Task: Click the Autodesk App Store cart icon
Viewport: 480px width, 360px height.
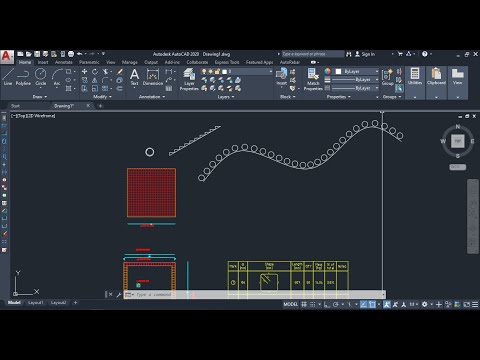Action: coord(400,54)
